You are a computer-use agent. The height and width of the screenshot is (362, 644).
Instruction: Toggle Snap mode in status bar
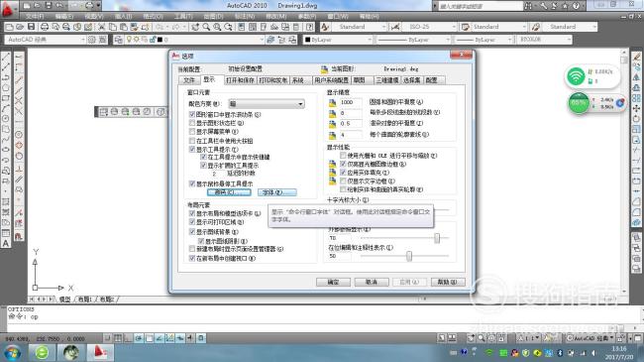[107, 338]
